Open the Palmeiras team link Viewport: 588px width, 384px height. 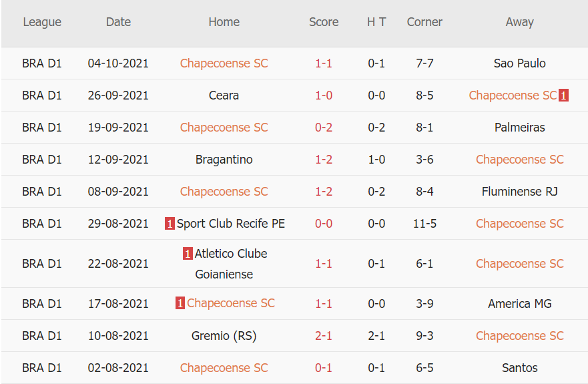pyautogui.click(x=519, y=128)
